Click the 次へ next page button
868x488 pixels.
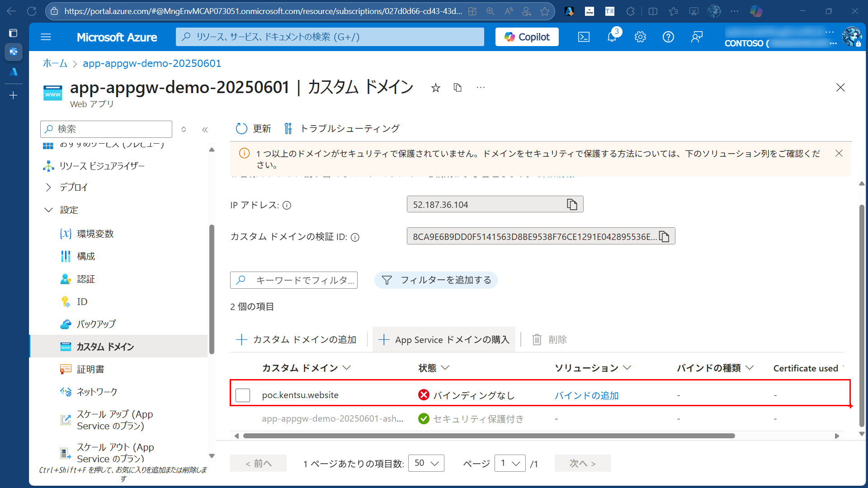coord(583,463)
